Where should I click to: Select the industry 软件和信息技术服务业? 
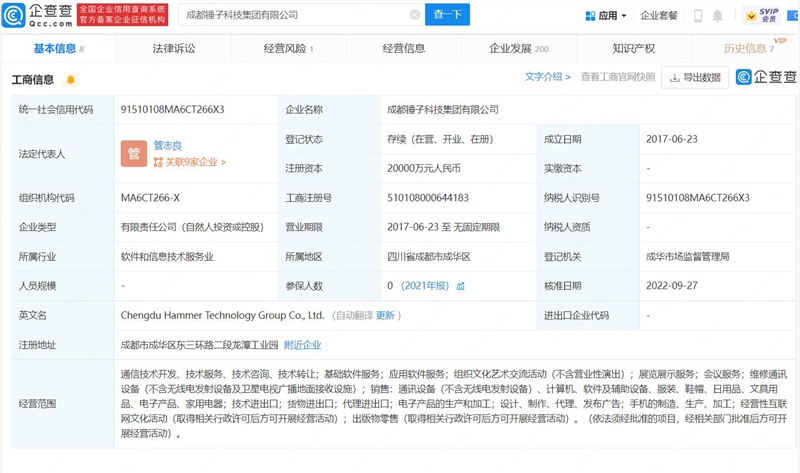coord(167,257)
